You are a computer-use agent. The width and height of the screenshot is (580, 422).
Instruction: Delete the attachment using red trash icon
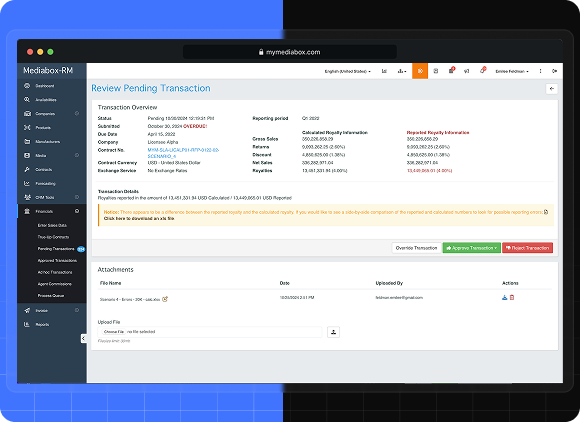tap(512, 297)
